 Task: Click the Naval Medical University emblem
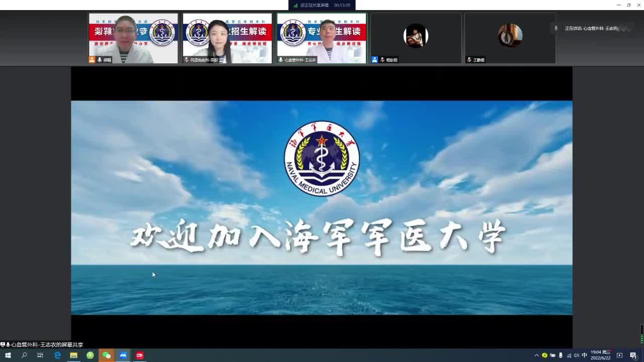(x=321, y=158)
